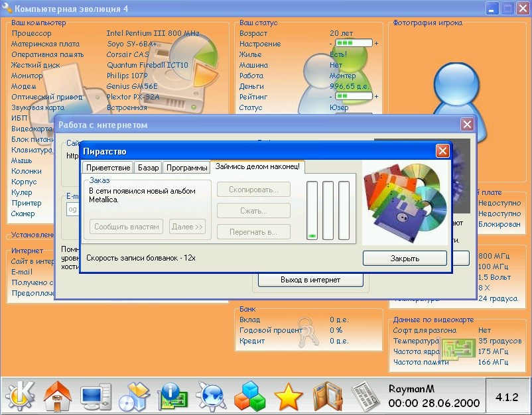Image resolution: width=532 pixels, height=415 pixels.
Task: Open the brown wallet icon
Action: 327,396
